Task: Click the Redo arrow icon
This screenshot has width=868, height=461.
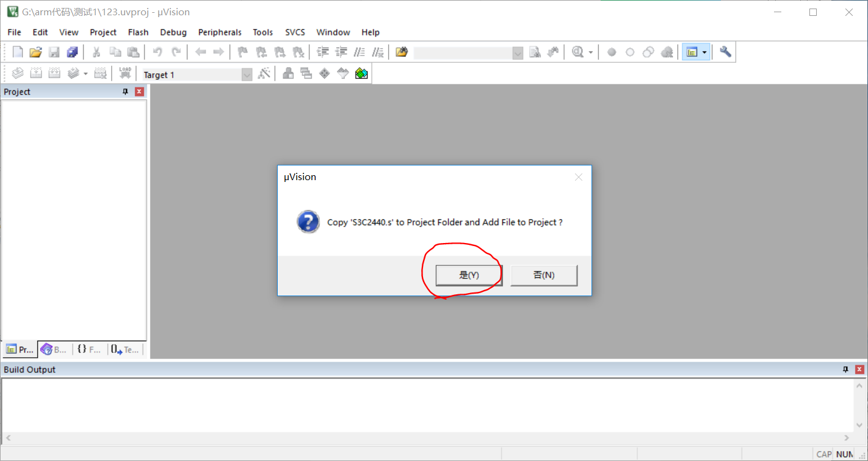Action: [x=176, y=52]
